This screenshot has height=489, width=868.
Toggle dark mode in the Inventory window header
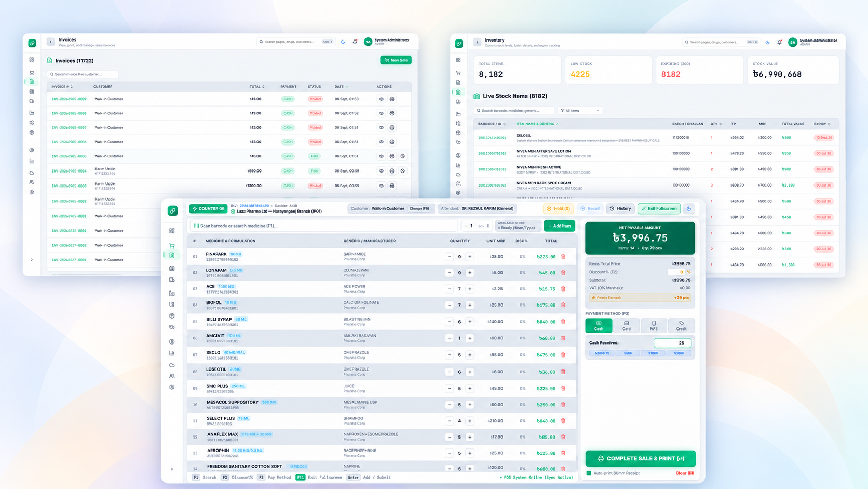click(767, 42)
